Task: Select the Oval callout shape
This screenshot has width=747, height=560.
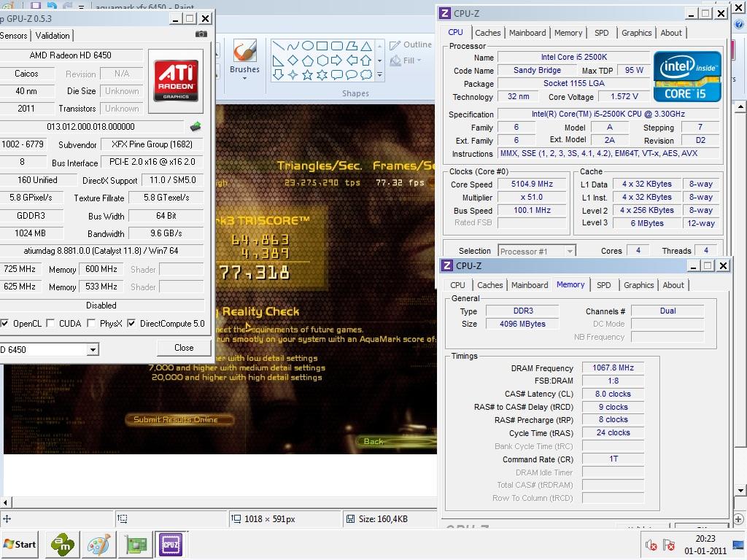Action: coord(352,75)
